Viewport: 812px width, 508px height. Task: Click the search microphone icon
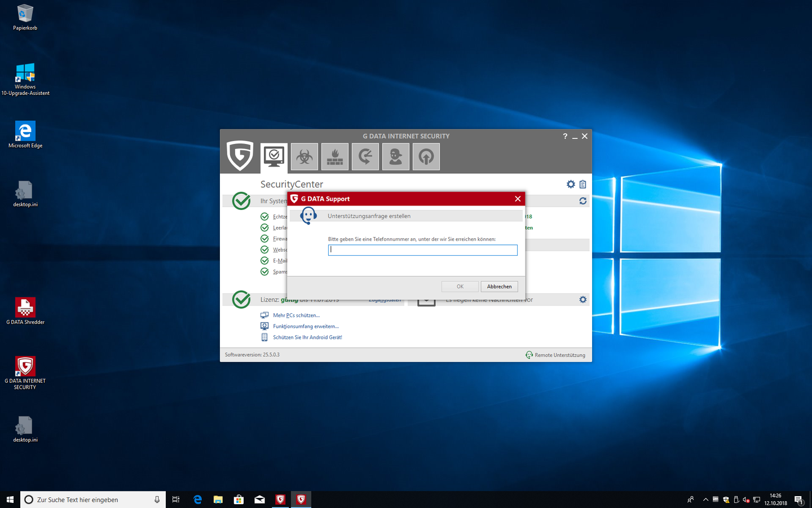157,500
